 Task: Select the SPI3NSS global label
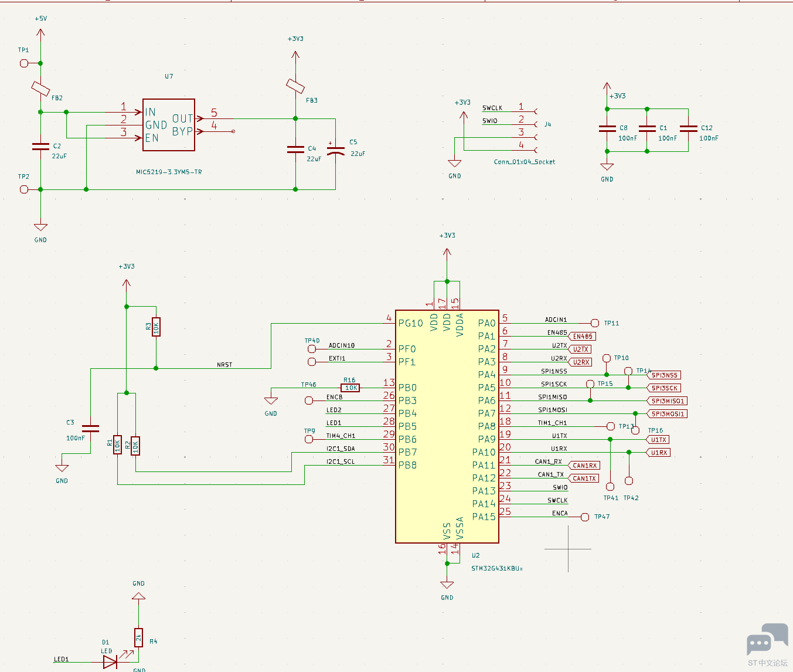pyautogui.click(x=664, y=375)
